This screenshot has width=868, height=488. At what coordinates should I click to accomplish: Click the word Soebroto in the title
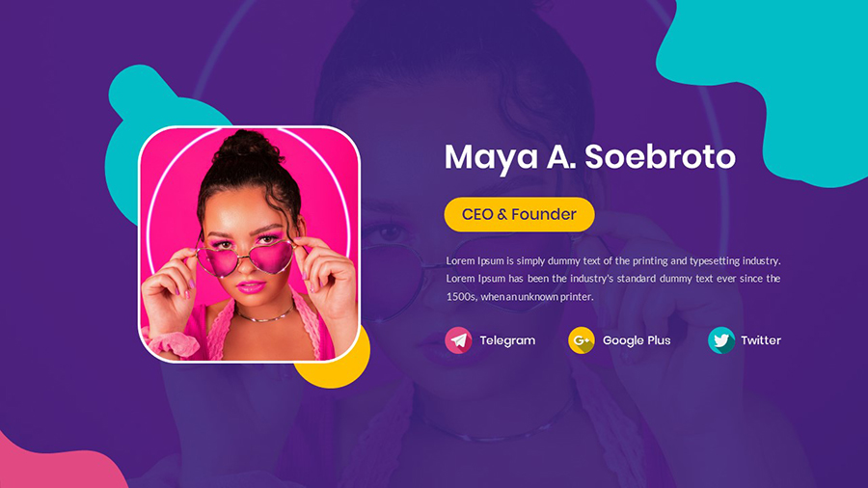point(661,156)
